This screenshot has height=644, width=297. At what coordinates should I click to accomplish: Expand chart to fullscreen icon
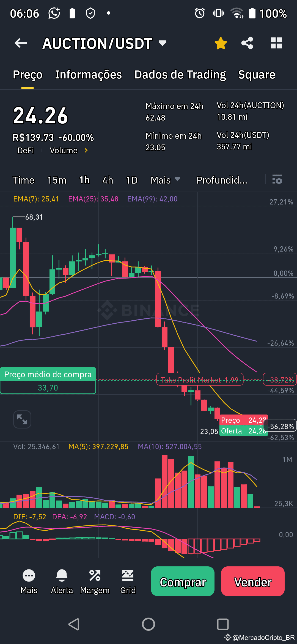click(x=22, y=419)
